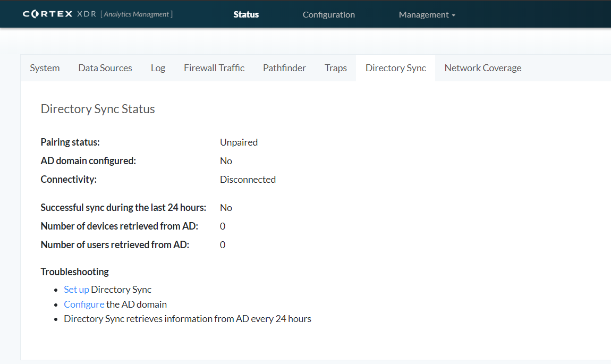This screenshot has height=364, width=611.
Task: Click the Disconnected connectivity value
Action: tap(248, 180)
